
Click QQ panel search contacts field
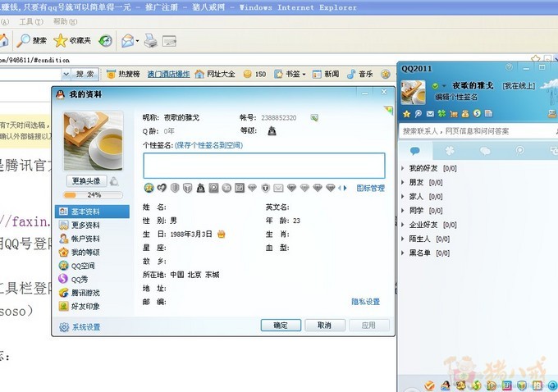pos(477,131)
